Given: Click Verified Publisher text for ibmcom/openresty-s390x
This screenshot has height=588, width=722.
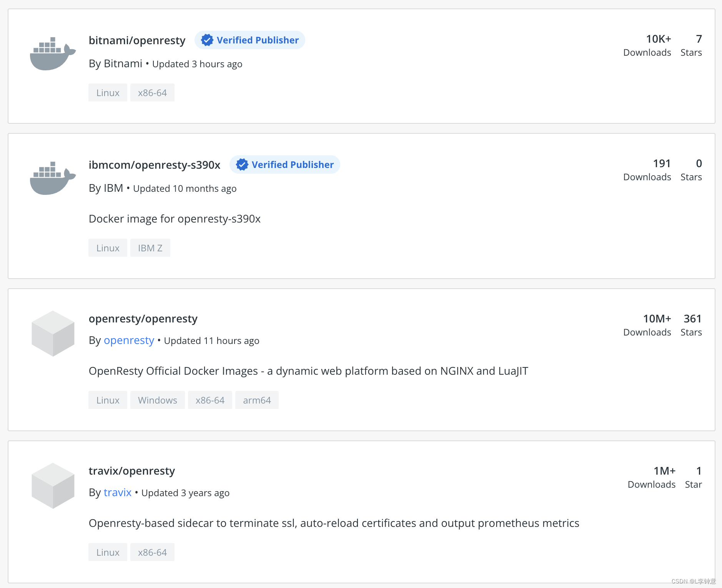Looking at the screenshot, I should click(293, 164).
